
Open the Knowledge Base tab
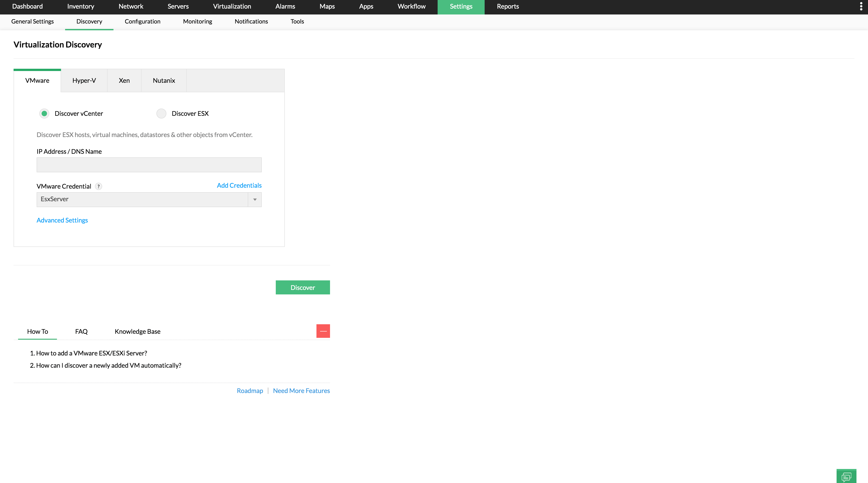pos(137,331)
